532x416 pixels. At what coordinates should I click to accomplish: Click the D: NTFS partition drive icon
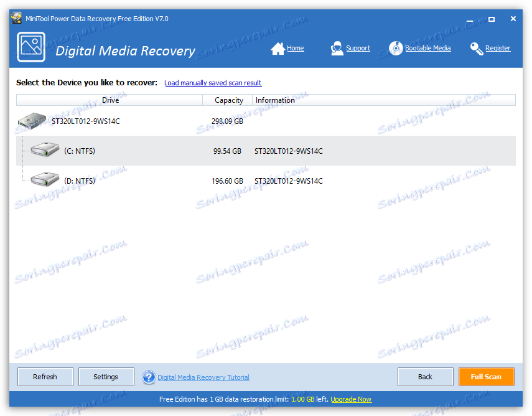[45, 179]
